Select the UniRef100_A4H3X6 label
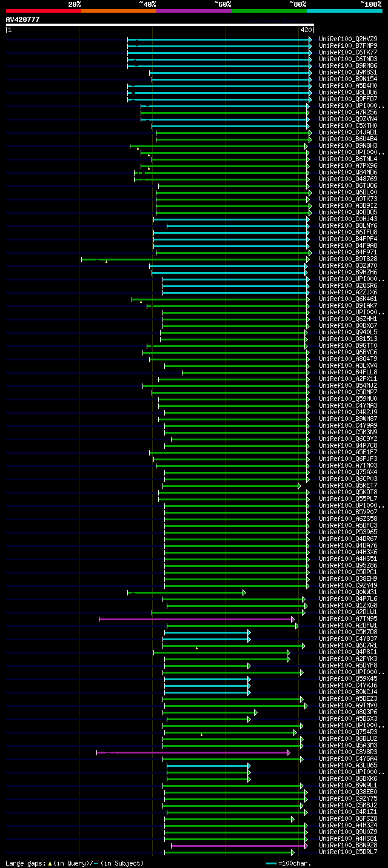This screenshot has height=868, width=388. (x=348, y=552)
